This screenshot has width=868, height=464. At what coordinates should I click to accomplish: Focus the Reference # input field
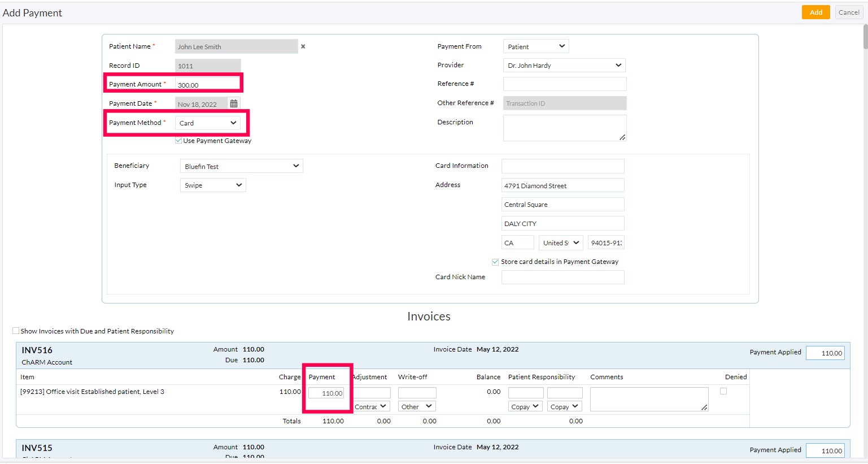pos(564,84)
